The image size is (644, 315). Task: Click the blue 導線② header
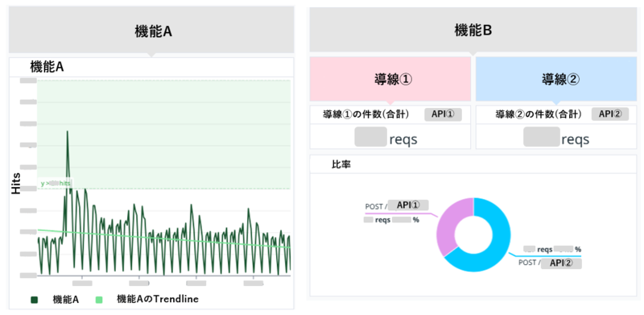(x=556, y=79)
